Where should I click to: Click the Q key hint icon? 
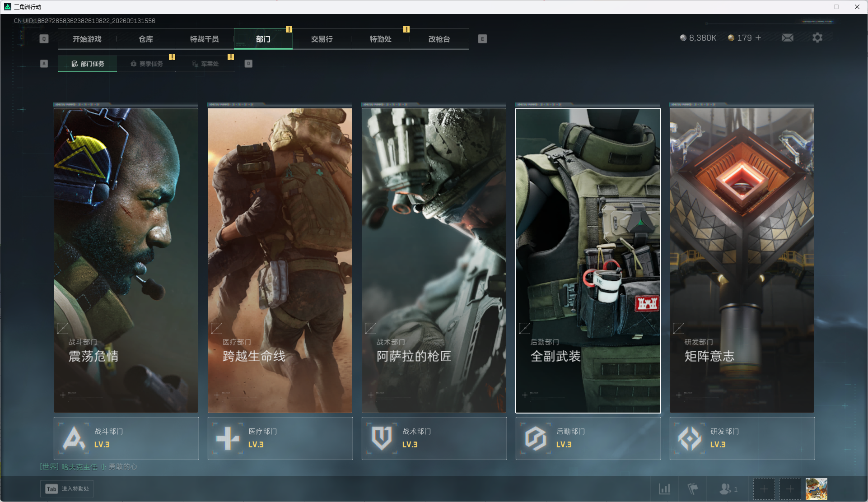pyautogui.click(x=44, y=39)
